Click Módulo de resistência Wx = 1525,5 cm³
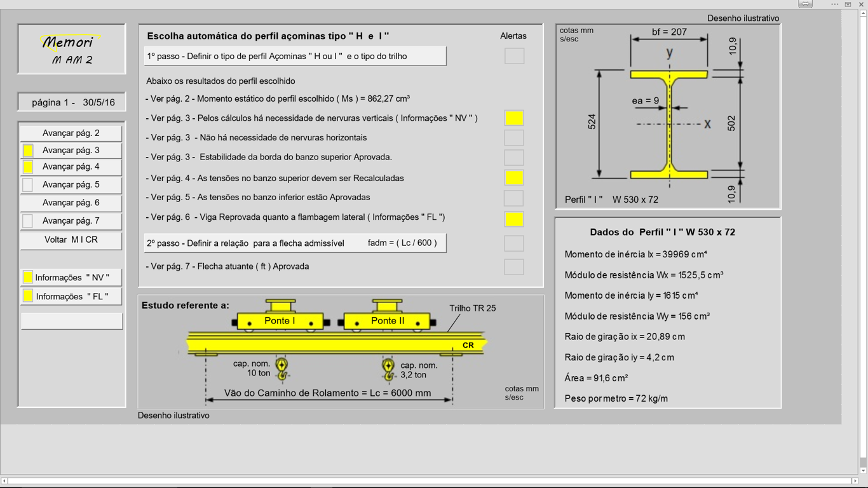The height and width of the screenshot is (488, 868). pyautogui.click(x=644, y=275)
